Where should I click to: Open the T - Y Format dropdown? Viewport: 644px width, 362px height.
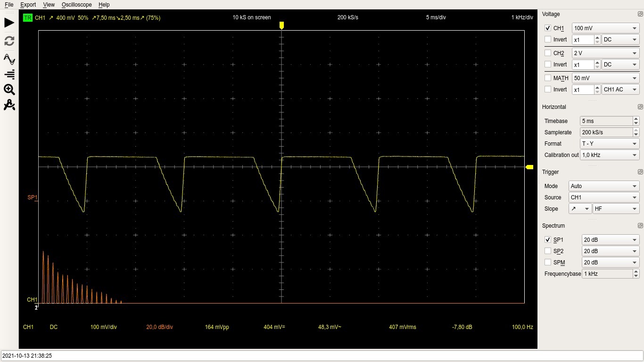pyautogui.click(x=610, y=144)
